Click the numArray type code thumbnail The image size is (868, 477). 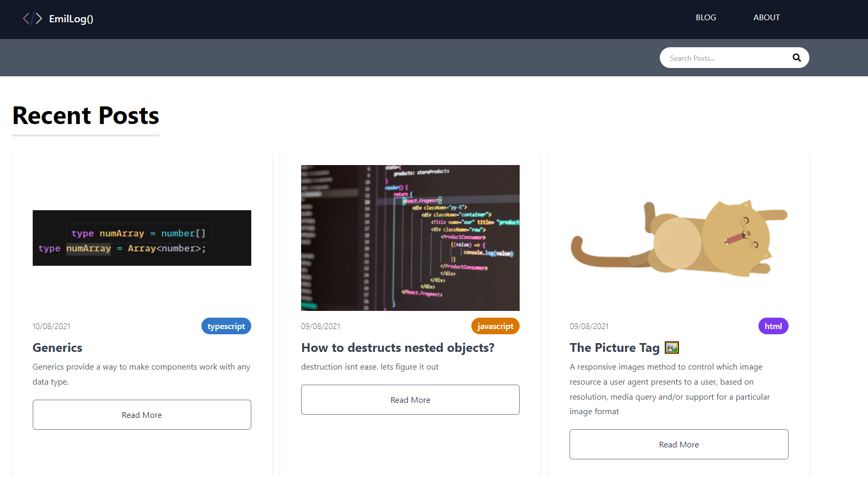click(142, 238)
